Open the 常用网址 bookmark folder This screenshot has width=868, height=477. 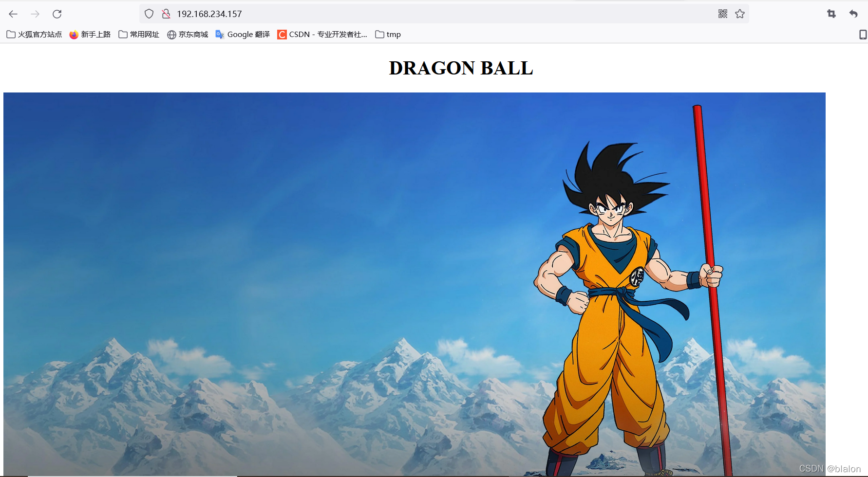139,35
